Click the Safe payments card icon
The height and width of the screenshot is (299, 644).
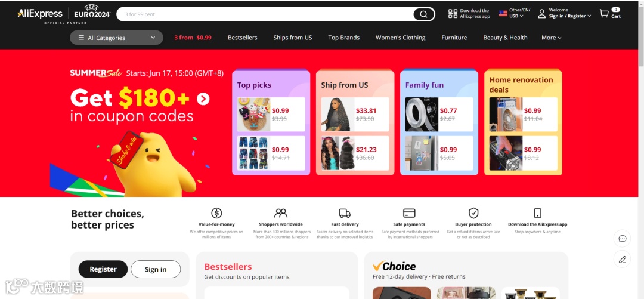[409, 213]
